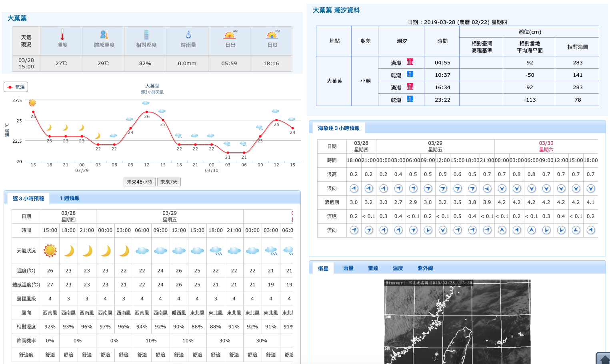Click the 21° chart data point at 03:00
Screen dimensions: 610x364
pyautogui.click(x=228, y=152)
